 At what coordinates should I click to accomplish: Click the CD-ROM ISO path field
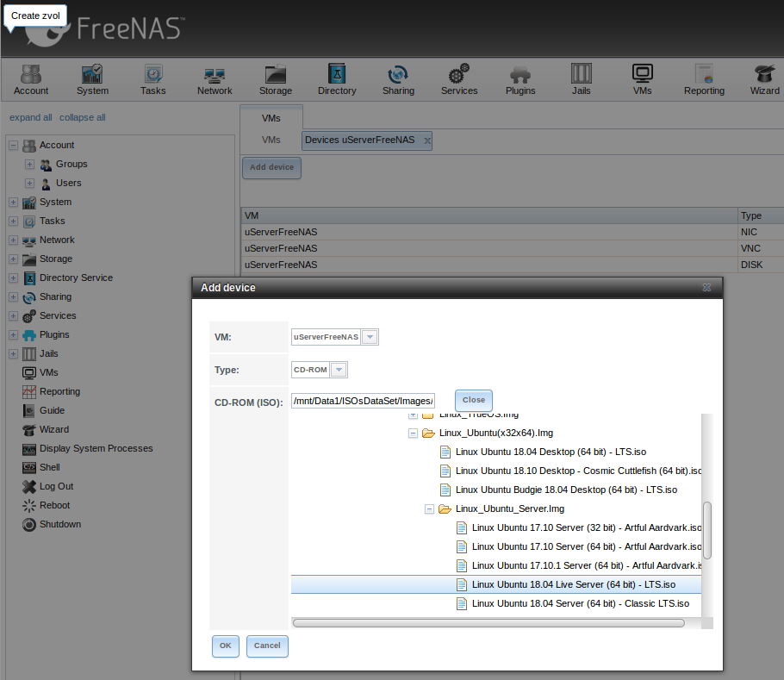click(x=363, y=401)
